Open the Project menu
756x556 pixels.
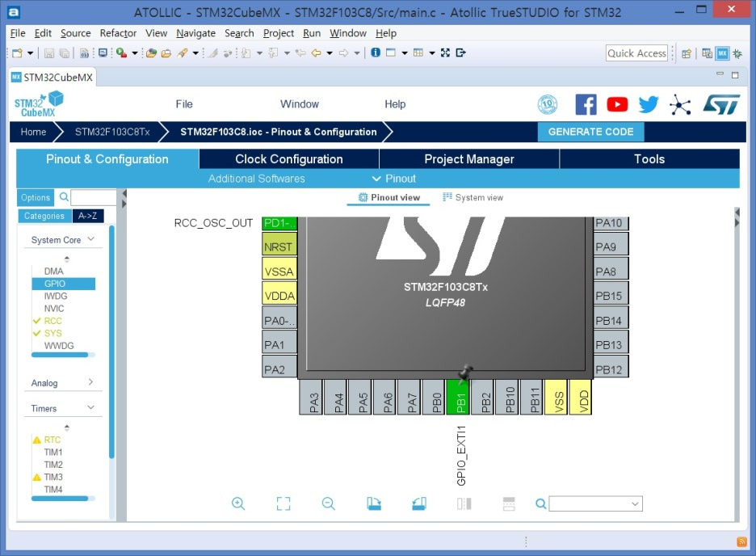(x=278, y=33)
